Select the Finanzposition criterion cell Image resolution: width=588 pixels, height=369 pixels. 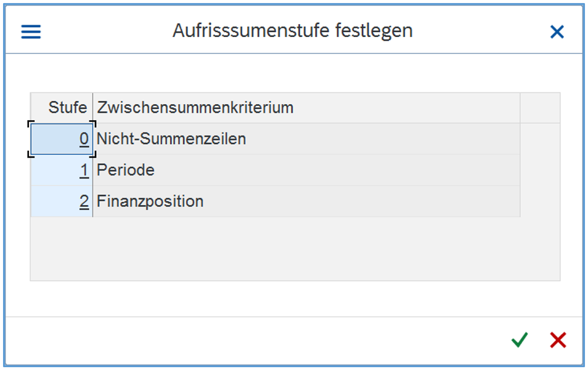tap(150, 201)
